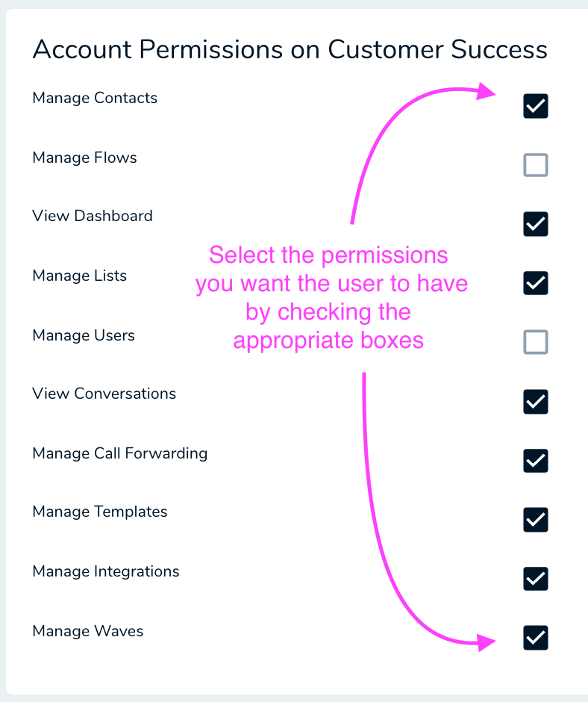This screenshot has width=588, height=702.
Task: Click the View Conversations label text
Action: click(x=104, y=394)
